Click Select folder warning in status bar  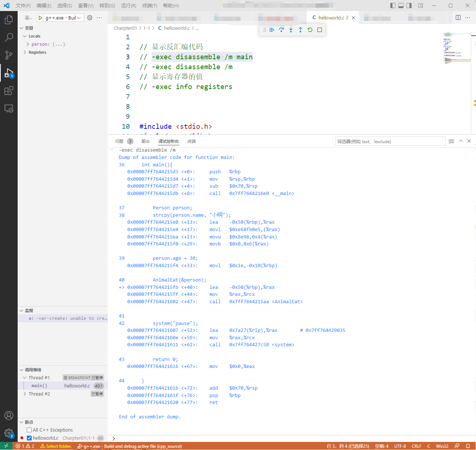[56, 446]
